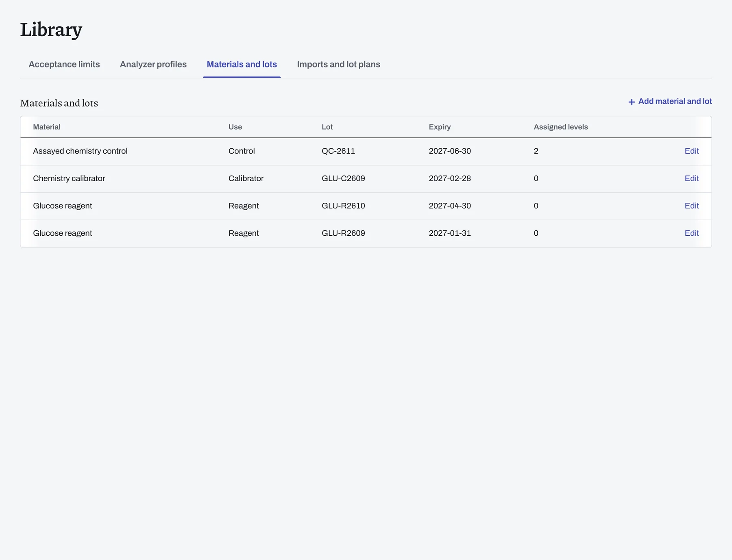Click the Assigned levels column header
Viewport: 732px width, 560px height.
(x=561, y=127)
